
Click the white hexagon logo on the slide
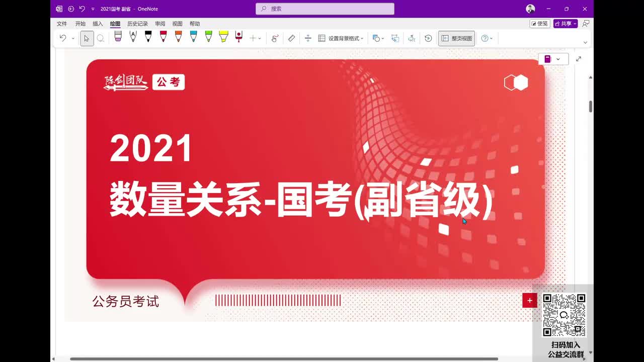point(516,82)
